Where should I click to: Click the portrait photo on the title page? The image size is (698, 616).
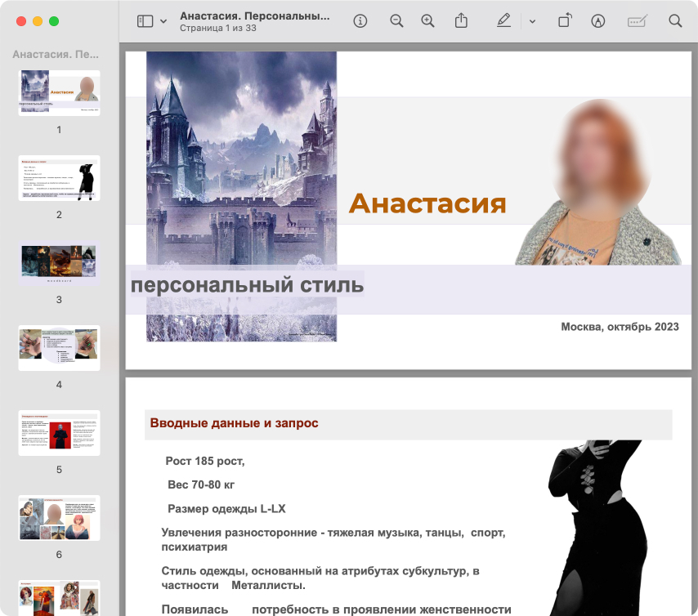tap(597, 182)
